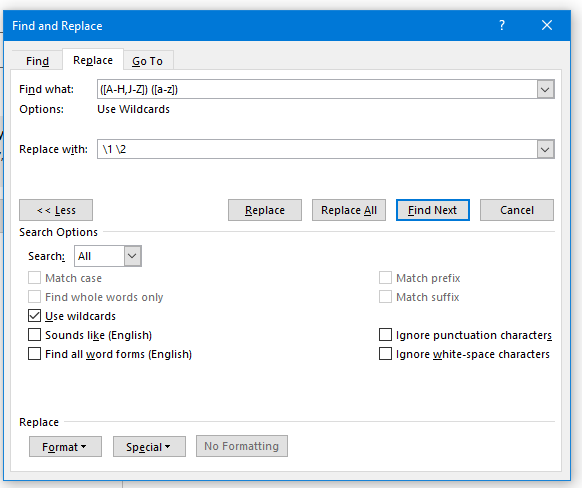
Task: Click the Replace All button
Action: click(x=349, y=210)
